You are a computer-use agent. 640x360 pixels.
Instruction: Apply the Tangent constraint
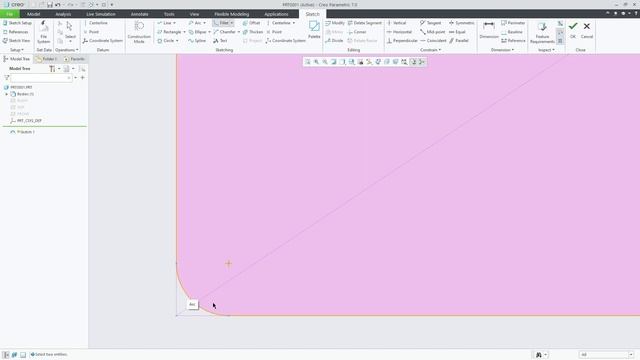(x=431, y=23)
